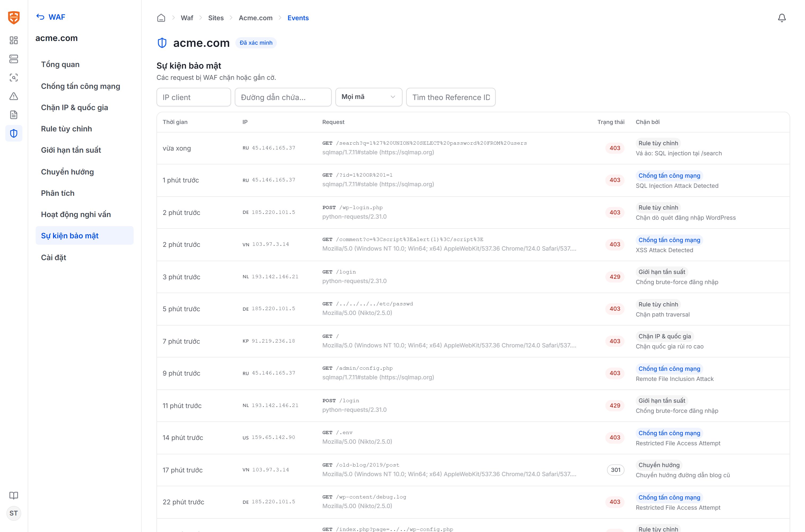Viewport: 805px width, 532px height.
Task: Click Rule tùy chỉnh tag on the path traversal row
Action: point(658,304)
